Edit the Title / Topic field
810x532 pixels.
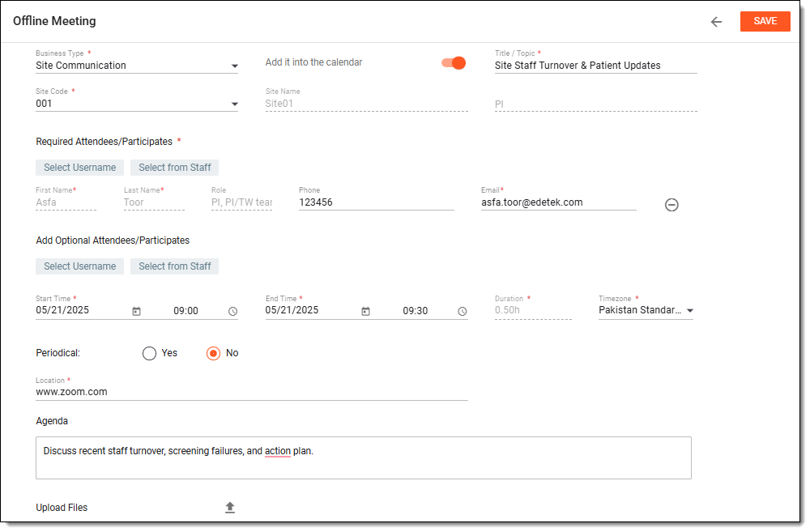[x=595, y=66]
